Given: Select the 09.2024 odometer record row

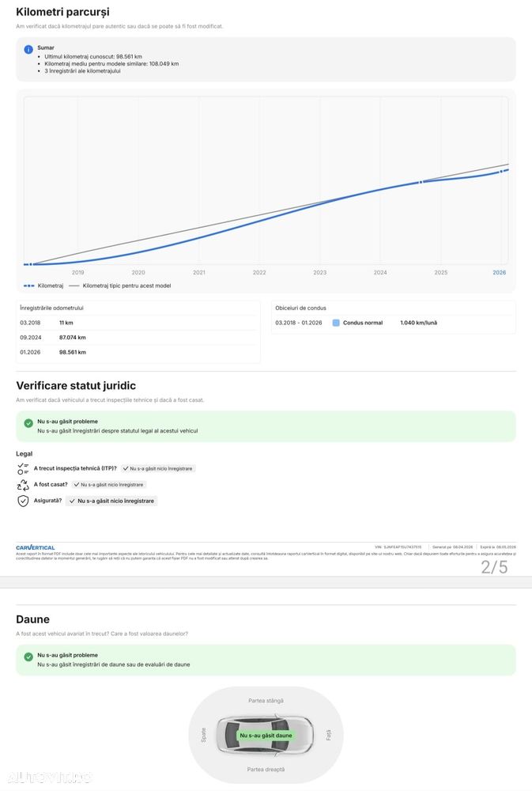Looking at the screenshot, I should pos(138,337).
